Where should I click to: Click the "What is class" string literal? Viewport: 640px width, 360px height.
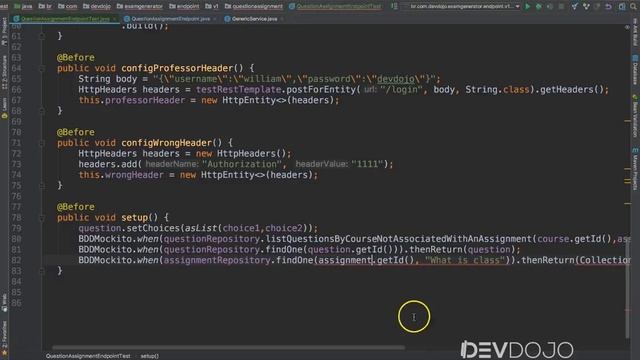pyautogui.click(x=465, y=260)
